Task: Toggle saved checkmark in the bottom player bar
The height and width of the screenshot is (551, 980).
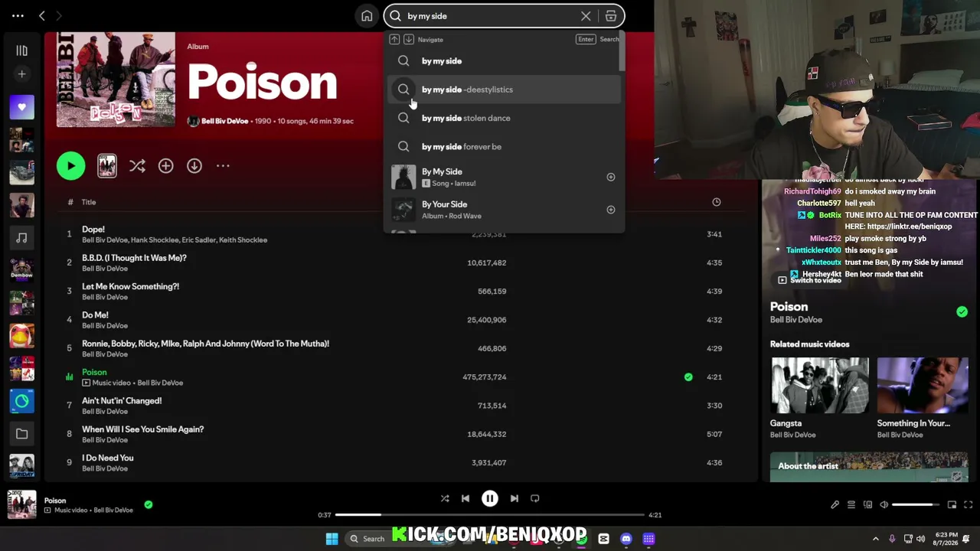Action: point(149,505)
